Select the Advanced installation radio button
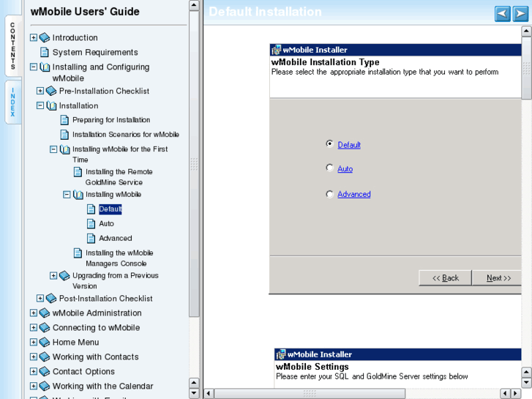This screenshot has height=399, width=532. [329, 194]
